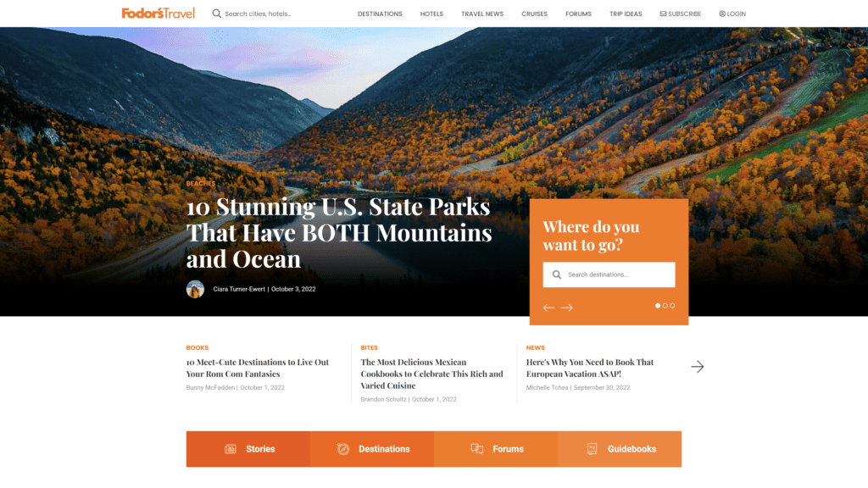Switch to the Guidebooks tab

coord(620,449)
